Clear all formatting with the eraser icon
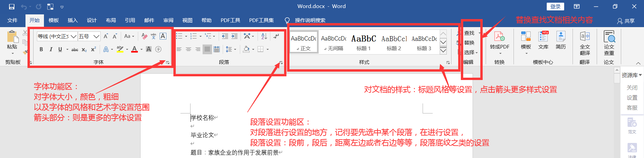Screen dimensions: 644x158 click(144, 36)
